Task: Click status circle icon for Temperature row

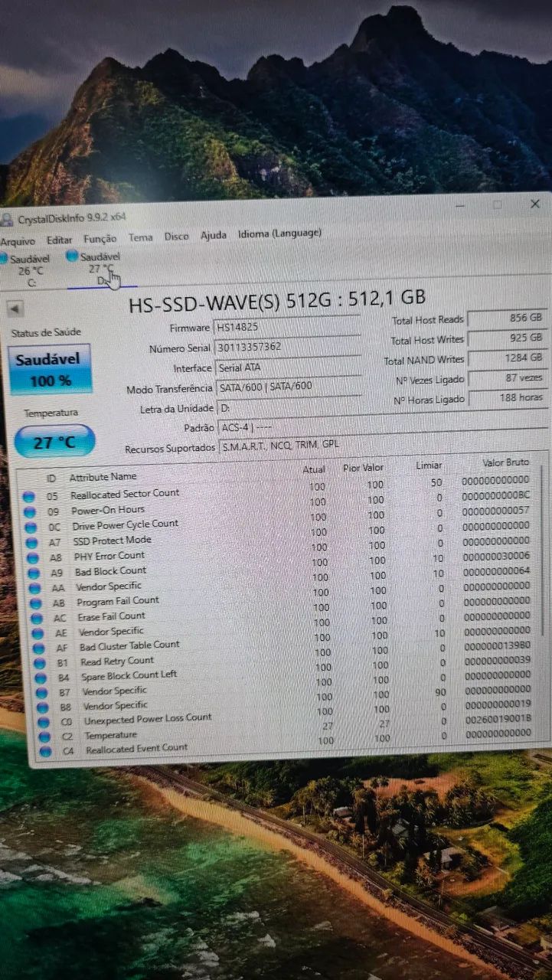Action: [44, 737]
